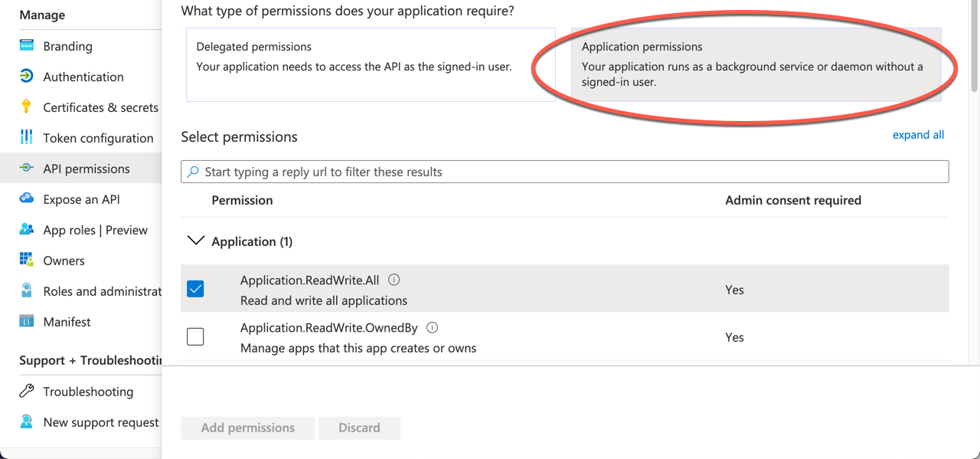Uncheck the Application.ReadWrite.All permission

tap(196, 288)
